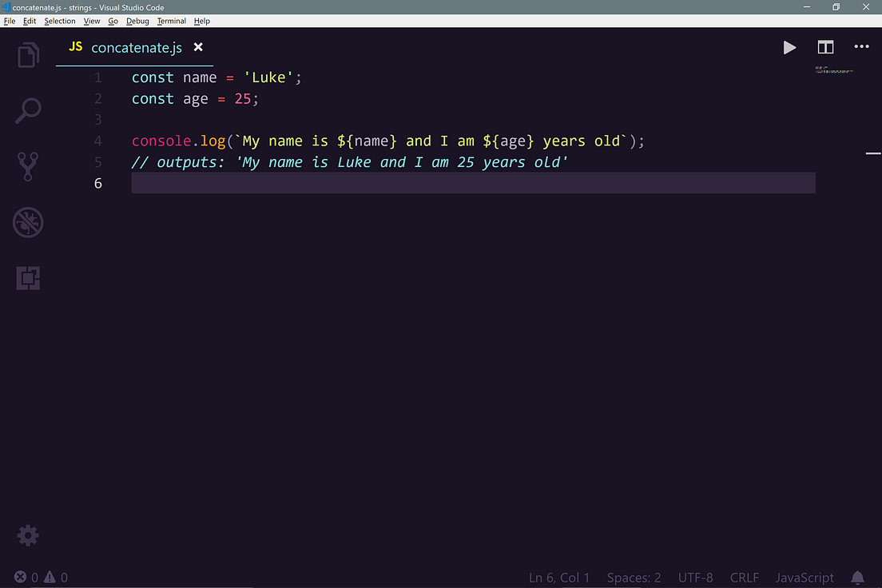Open the Extensions view
The image size is (882, 588).
pyautogui.click(x=28, y=278)
